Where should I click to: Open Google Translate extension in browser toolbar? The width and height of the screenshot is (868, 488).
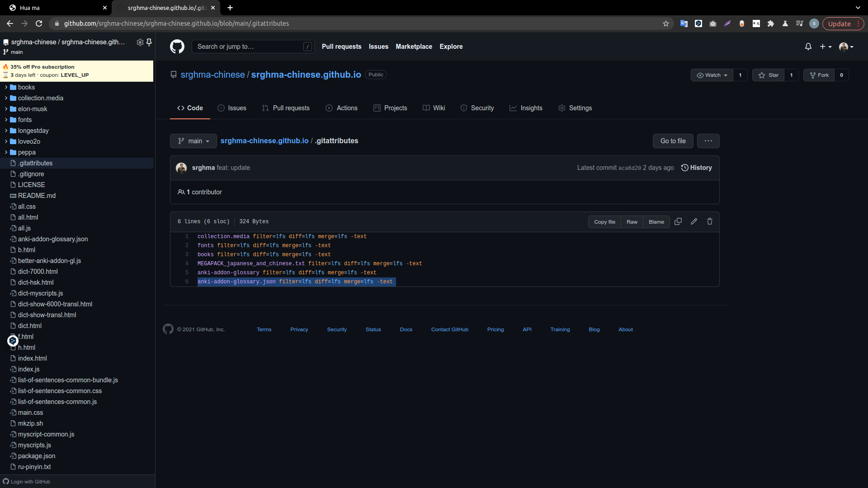click(684, 23)
